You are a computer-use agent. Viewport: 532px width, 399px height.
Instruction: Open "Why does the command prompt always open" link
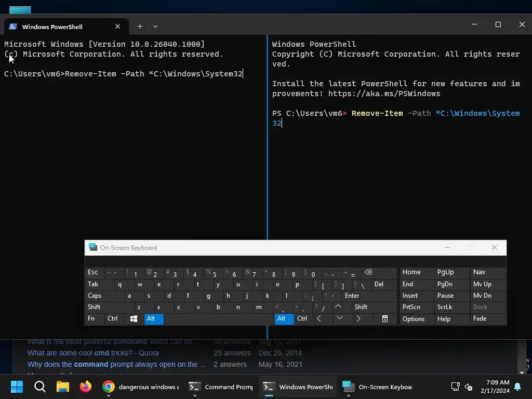pos(117,364)
